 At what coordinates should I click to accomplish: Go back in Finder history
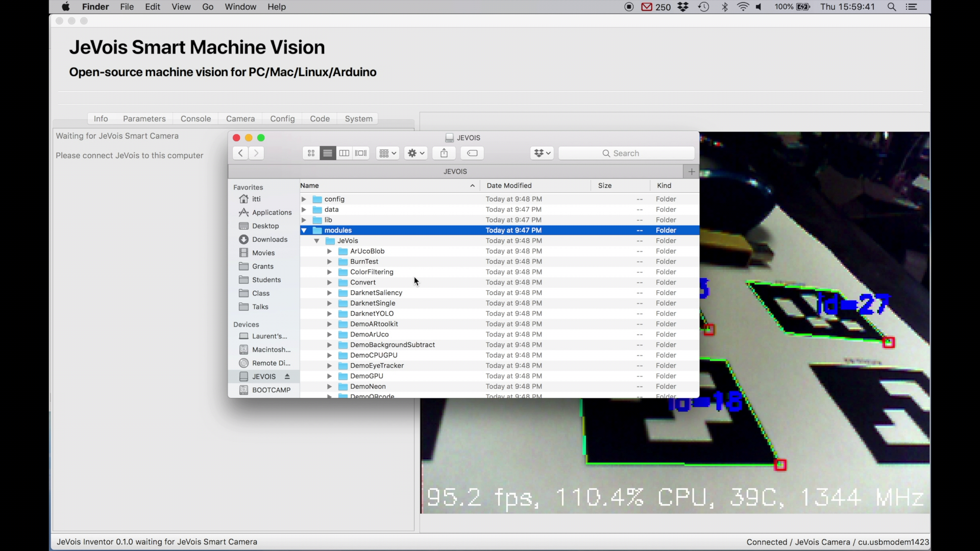240,153
